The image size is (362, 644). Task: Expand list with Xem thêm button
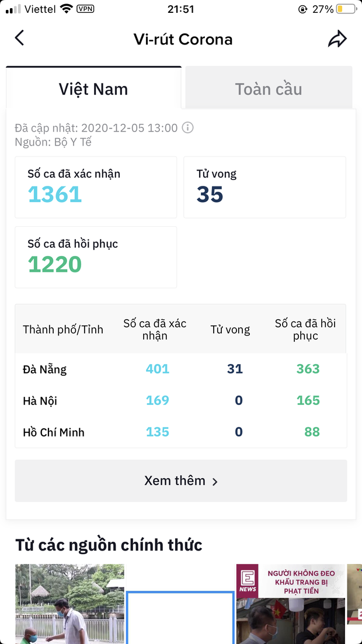point(181,481)
